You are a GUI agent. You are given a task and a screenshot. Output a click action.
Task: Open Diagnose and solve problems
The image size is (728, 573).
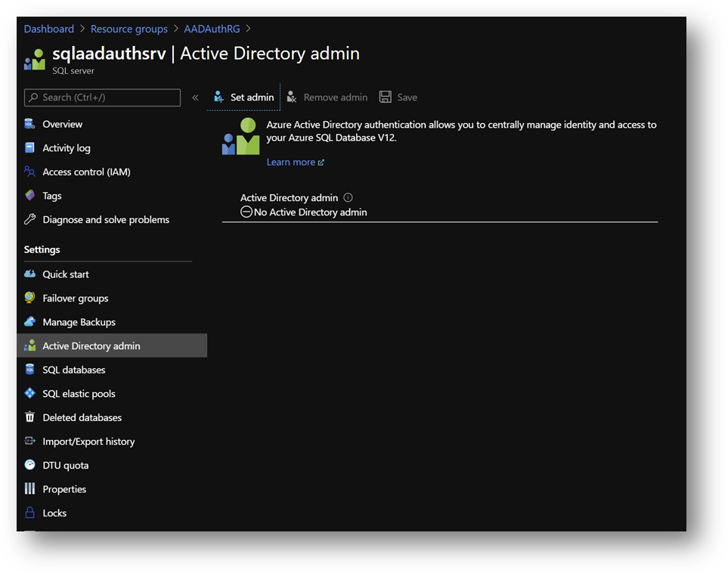[106, 220]
